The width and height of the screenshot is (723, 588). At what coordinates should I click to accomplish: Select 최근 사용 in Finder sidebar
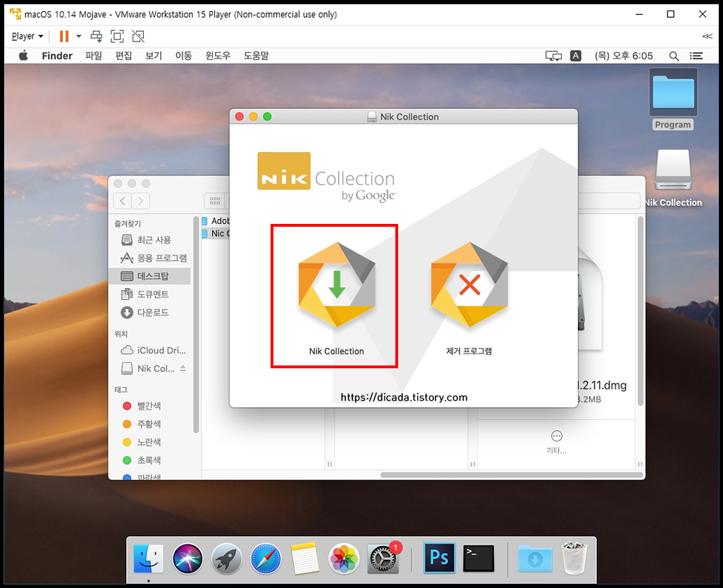[x=150, y=239]
